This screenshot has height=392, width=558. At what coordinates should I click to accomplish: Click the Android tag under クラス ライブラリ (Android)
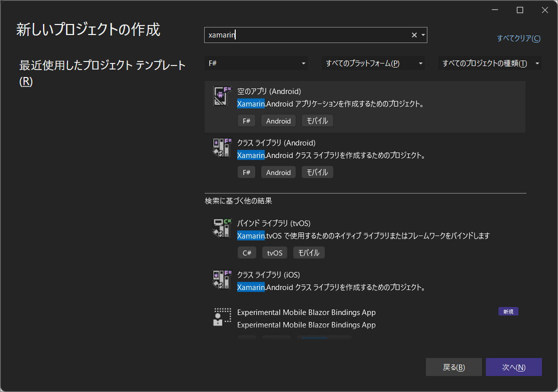(278, 172)
